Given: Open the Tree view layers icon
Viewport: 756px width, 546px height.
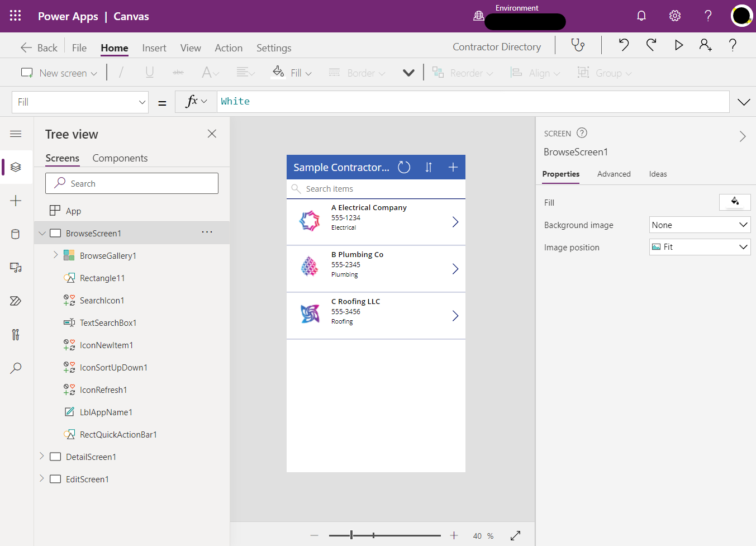Looking at the screenshot, I should (16, 167).
